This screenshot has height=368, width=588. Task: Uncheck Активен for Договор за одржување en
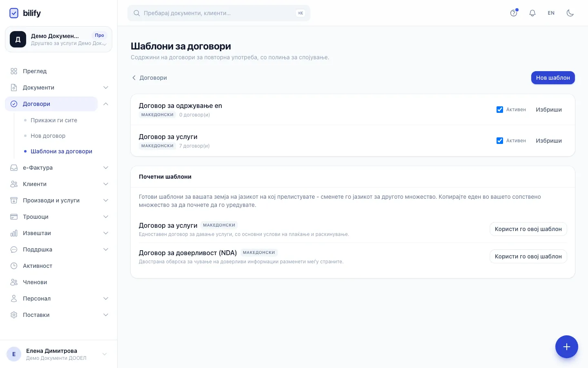click(500, 110)
